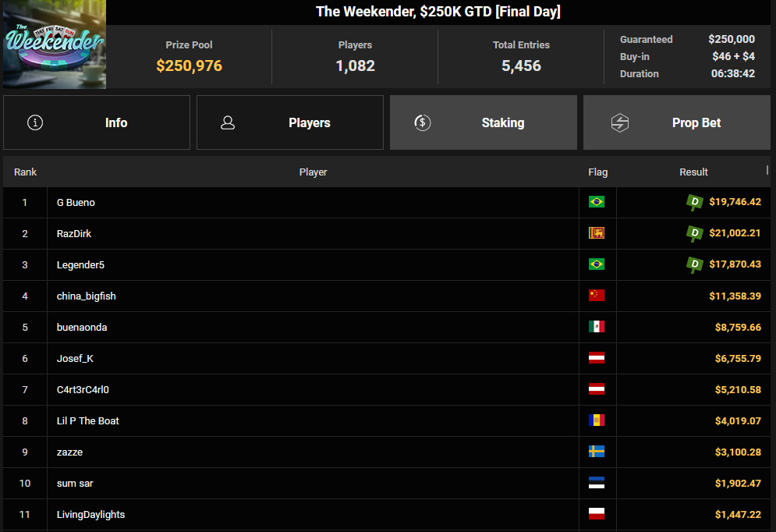
Task: Open the Info tab
Action: tap(97, 122)
